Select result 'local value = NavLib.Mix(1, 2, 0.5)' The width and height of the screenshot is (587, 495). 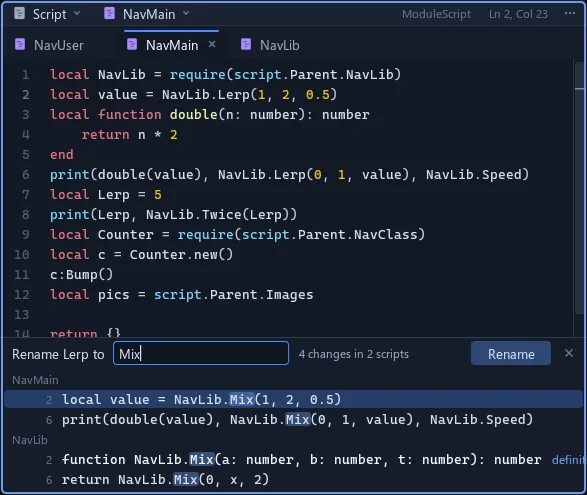294,399
